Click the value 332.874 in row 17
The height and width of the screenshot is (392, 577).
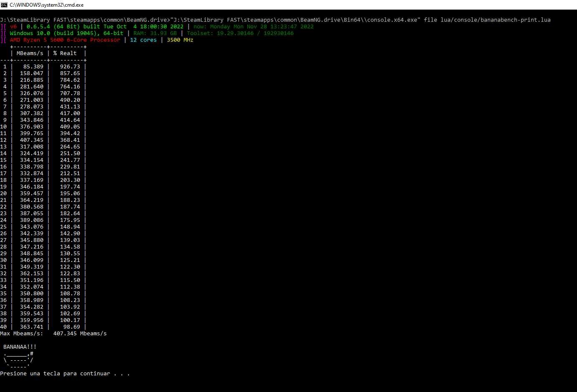(x=32, y=173)
